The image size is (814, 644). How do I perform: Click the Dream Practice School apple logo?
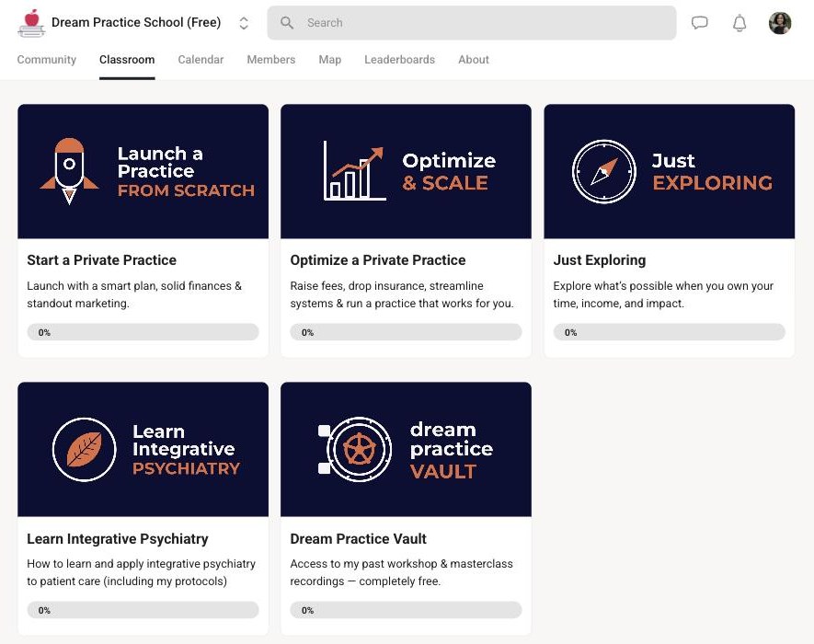click(x=31, y=23)
